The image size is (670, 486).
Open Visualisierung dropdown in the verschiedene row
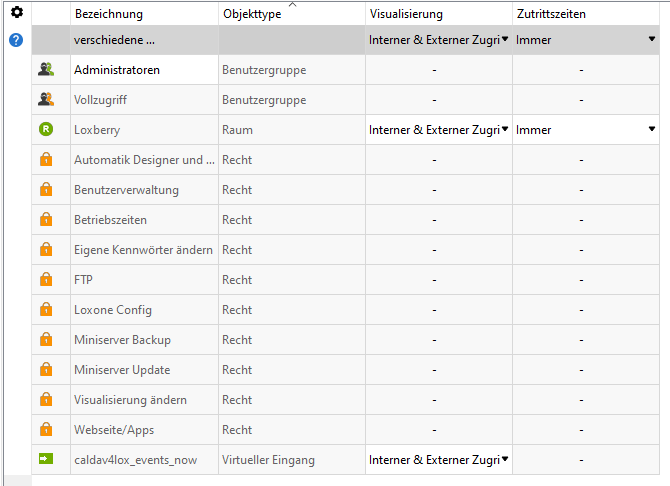[505, 40]
